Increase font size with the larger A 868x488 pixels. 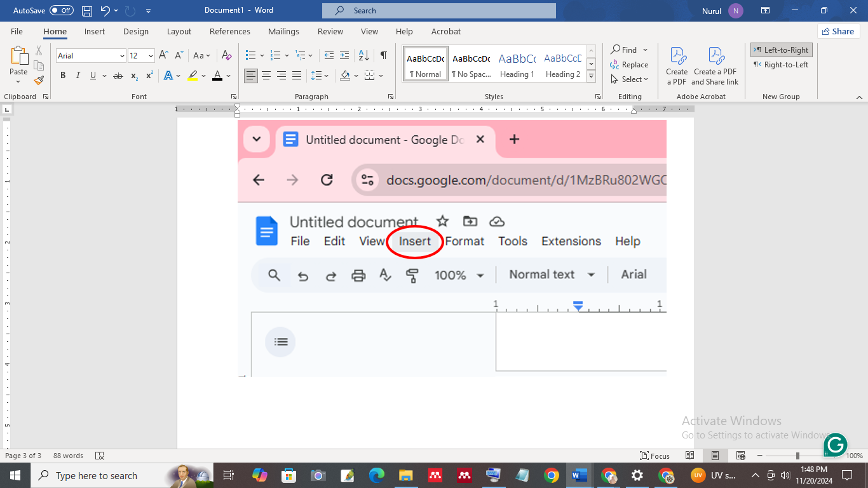[164, 56]
